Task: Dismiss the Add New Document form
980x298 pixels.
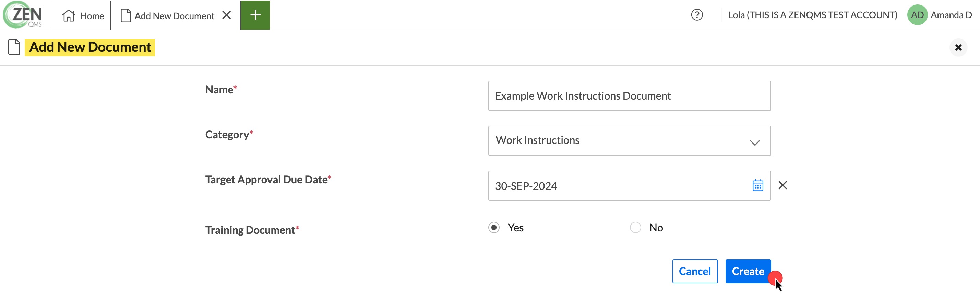Action: click(958, 48)
